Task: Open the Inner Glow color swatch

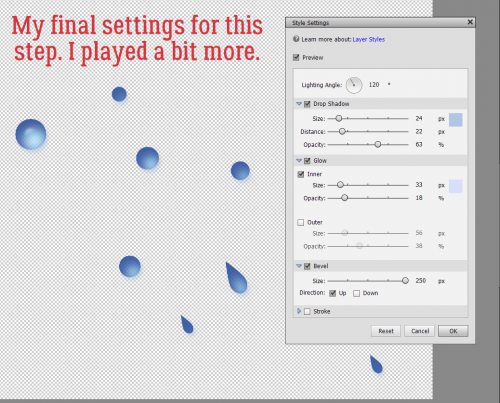Action: coord(456,186)
